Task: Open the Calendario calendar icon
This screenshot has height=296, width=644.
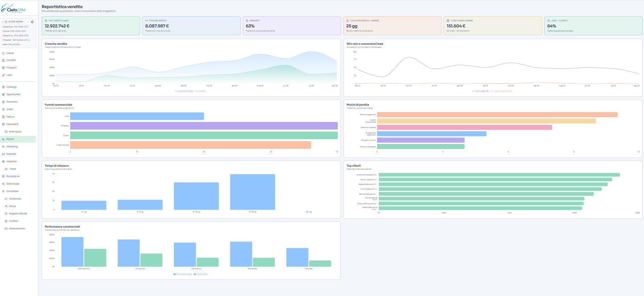Action: point(3,124)
